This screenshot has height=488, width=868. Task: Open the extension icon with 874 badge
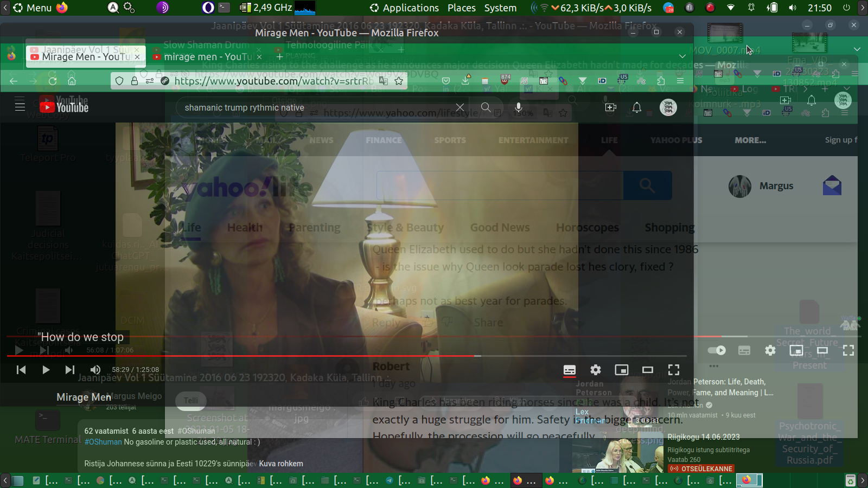pyautogui.click(x=505, y=80)
